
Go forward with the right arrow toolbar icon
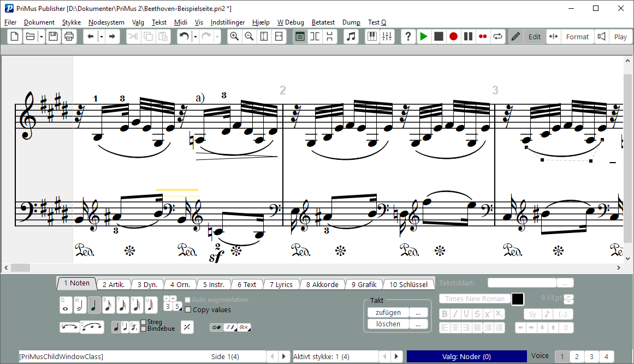coord(112,37)
